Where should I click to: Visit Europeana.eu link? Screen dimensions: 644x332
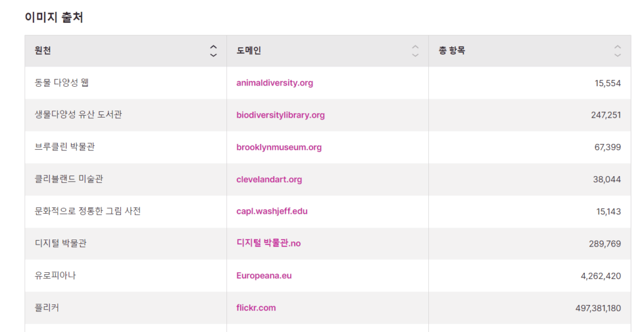click(x=264, y=275)
